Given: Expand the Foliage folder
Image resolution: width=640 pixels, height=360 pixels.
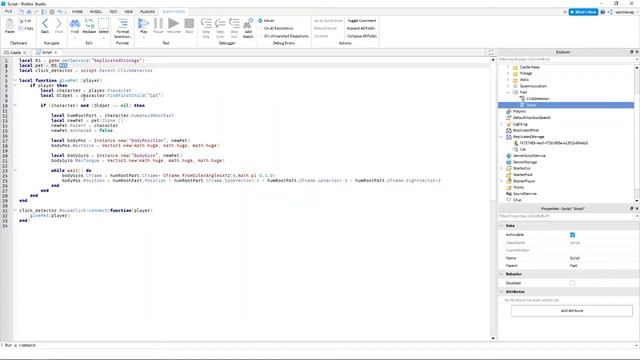Looking at the screenshot, I should click(508, 73).
